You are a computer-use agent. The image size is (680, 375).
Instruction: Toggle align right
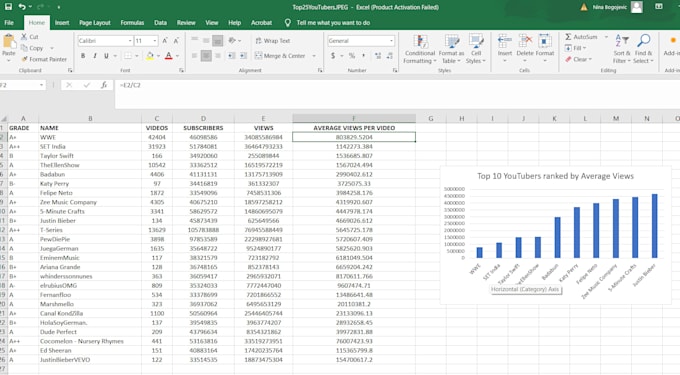[218, 55]
